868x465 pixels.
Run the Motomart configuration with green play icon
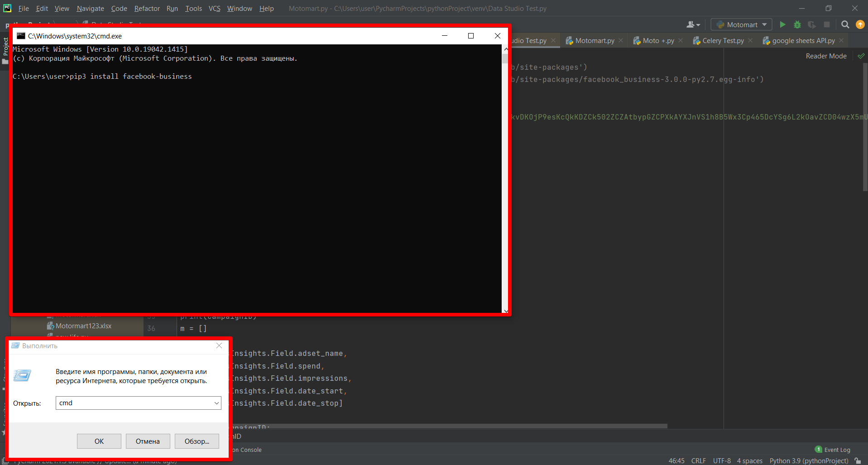click(x=782, y=24)
